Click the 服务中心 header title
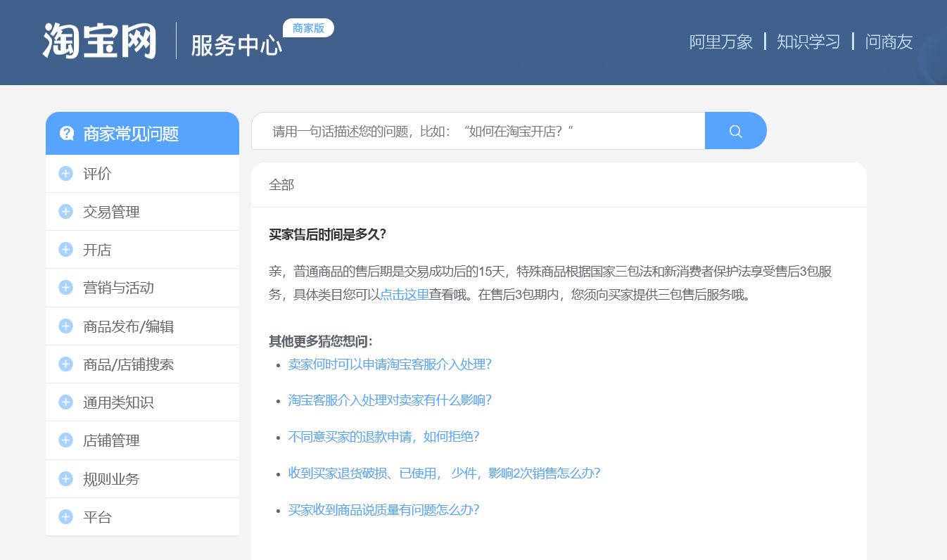This screenshot has height=560, width=947. [x=236, y=46]
